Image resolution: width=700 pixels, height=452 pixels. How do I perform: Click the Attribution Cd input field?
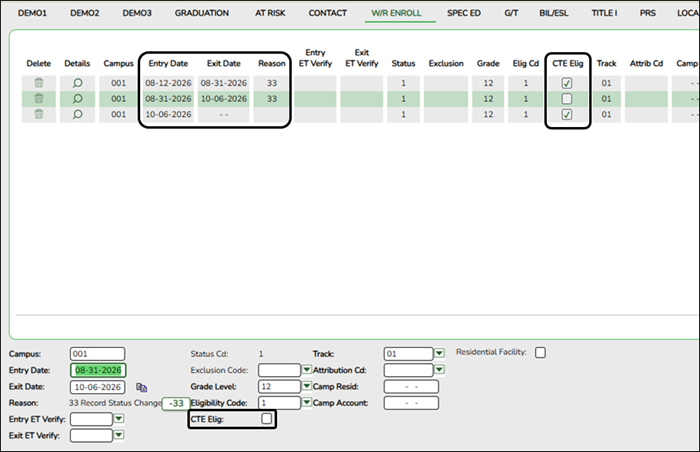408,370
